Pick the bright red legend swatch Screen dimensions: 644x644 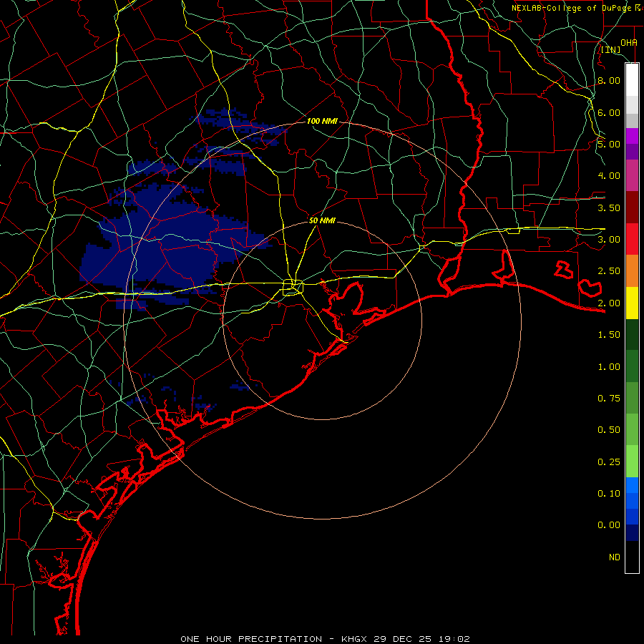[x=632, y=239]
